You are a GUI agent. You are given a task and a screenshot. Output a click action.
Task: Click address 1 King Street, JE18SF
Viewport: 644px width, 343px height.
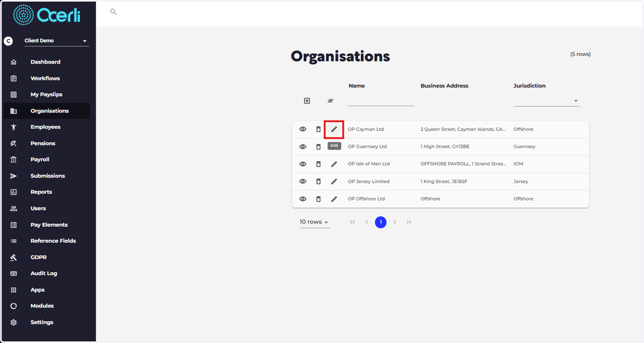click(444, 181)
